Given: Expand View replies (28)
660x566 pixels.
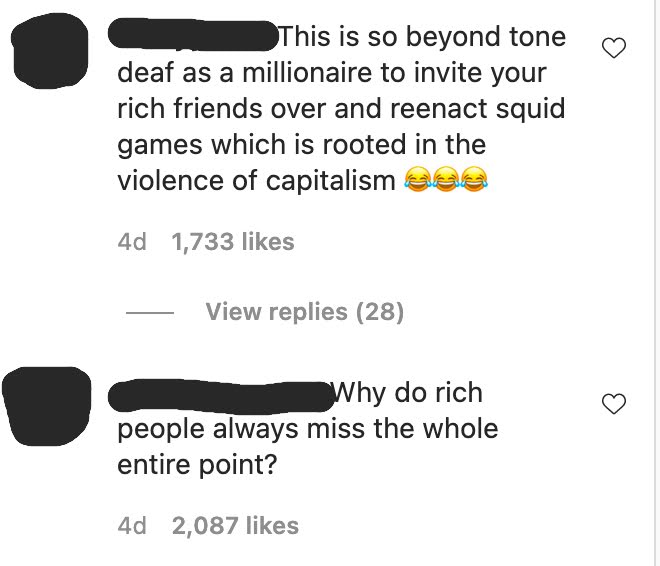Looking at the screenshot, I should coord(305,312).
